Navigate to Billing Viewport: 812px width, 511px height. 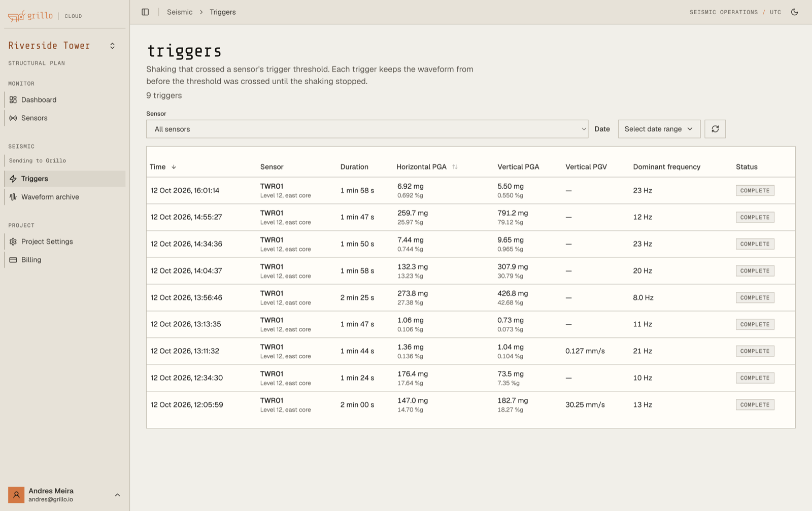pos(65,260)
